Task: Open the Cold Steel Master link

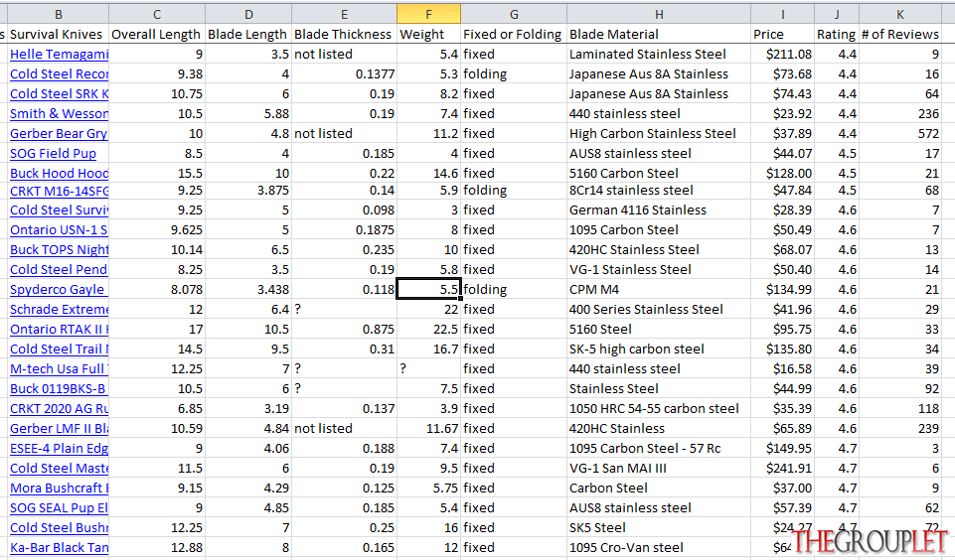Action: [59, 469]
